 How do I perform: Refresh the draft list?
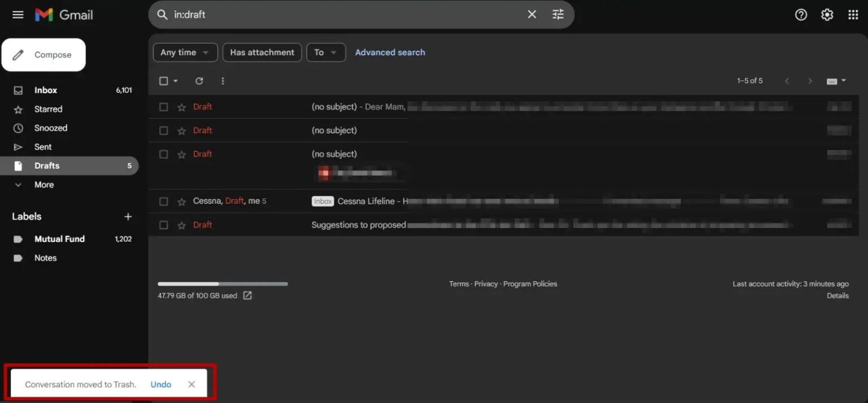point(199,81)
